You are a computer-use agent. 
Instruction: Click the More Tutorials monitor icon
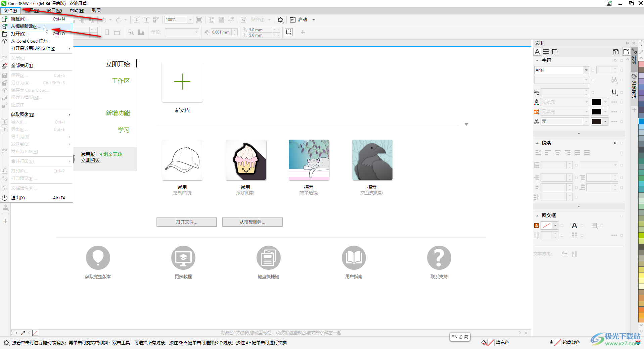(x=183, y=258)
